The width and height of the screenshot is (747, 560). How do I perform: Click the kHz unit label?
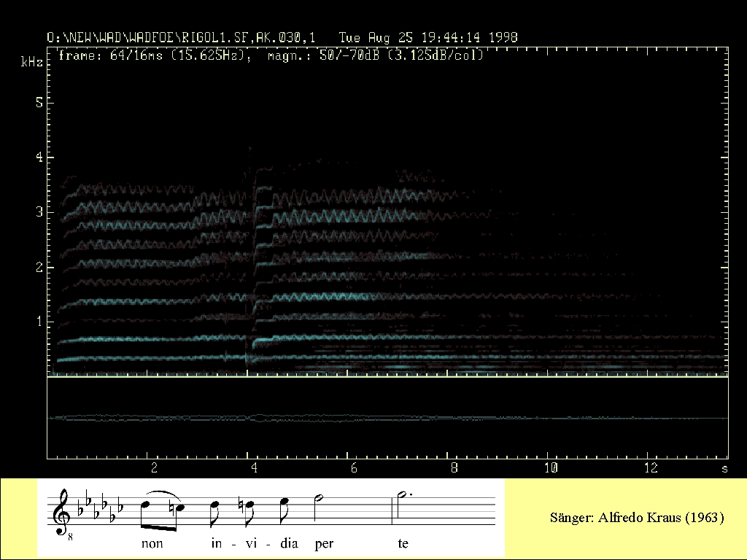[31, 63]
